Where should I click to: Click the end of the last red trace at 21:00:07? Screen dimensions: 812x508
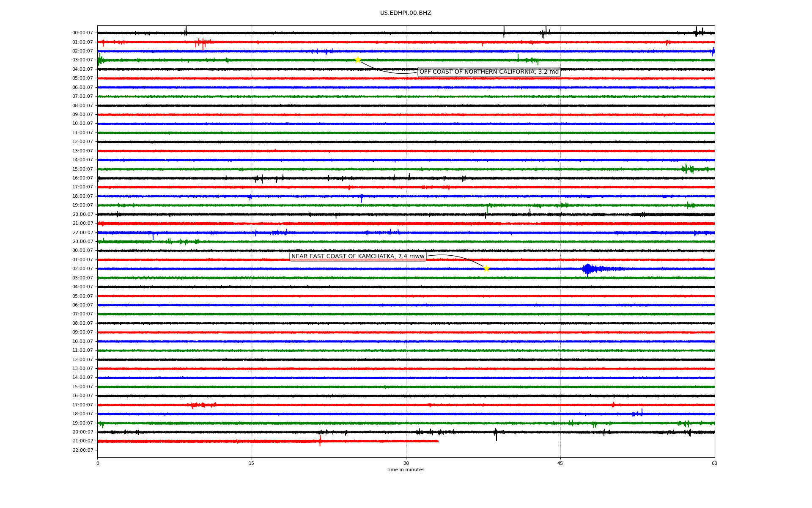click(438, 441)
